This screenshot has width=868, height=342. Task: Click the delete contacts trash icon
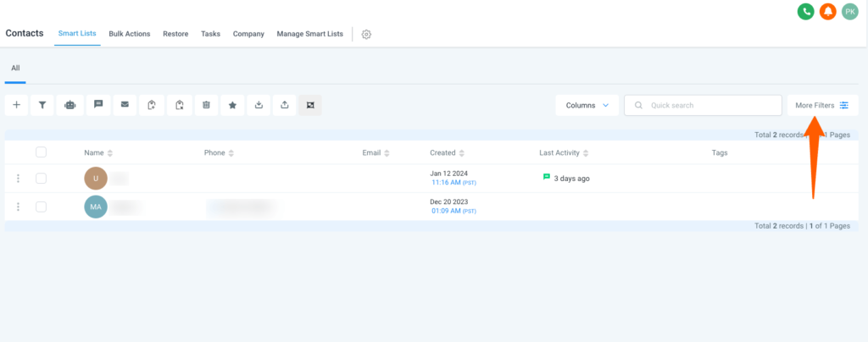[206, 105]
